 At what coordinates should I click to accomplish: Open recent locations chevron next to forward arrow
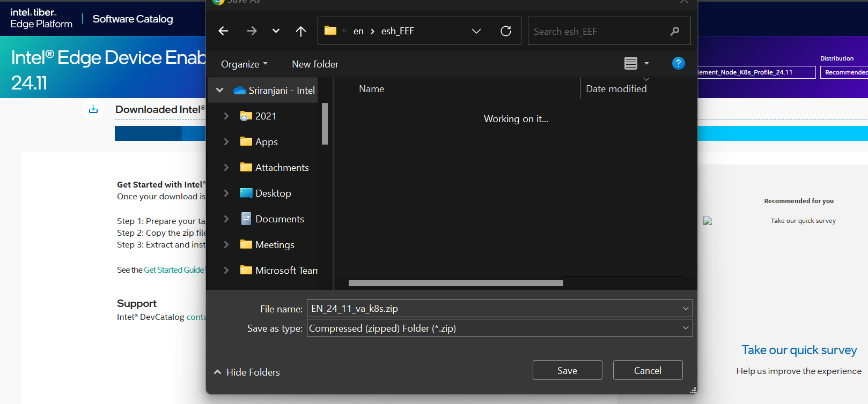coord(276,31)
